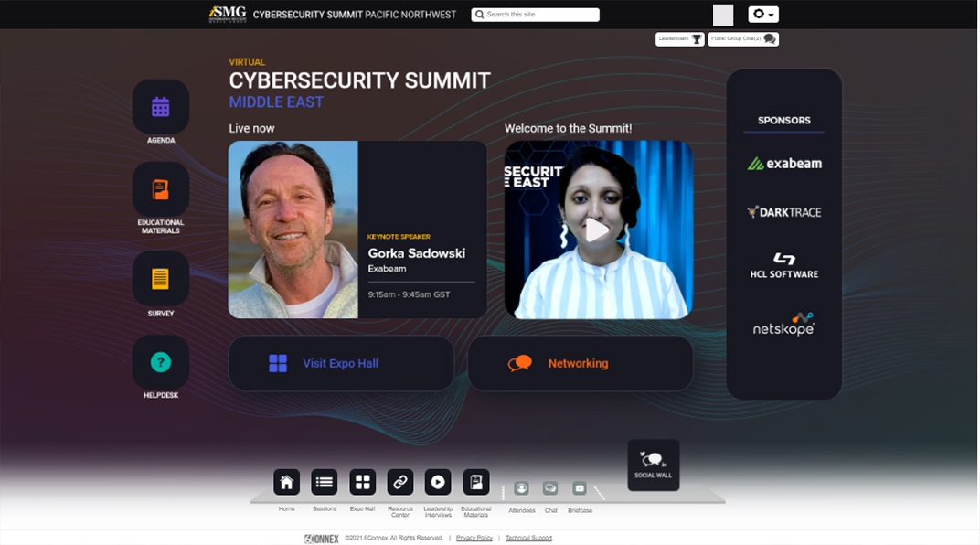
Task: Click 'Cybersecurity Summit Pacific Northwest' header title
Action: (355, 15)
